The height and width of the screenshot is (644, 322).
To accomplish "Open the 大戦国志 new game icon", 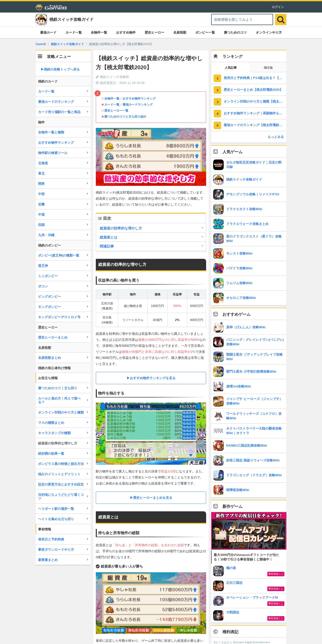I will 218,615.
